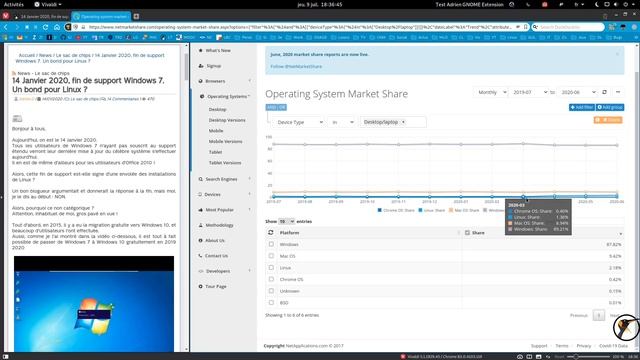Open the Covid-19 Data footer link
The height and width of the screenshot is (360, 640).
tap(613, 346)
